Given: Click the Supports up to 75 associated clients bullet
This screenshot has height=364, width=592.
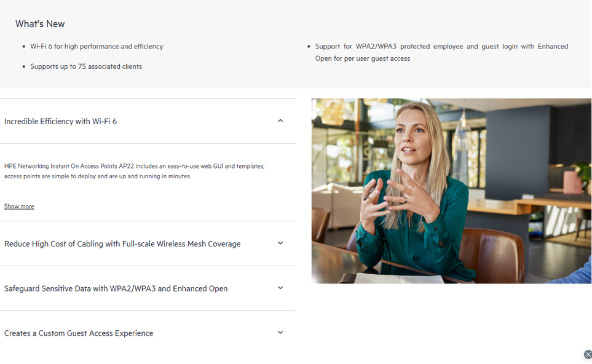Looking at the screenshot, I should click(86, 66).
